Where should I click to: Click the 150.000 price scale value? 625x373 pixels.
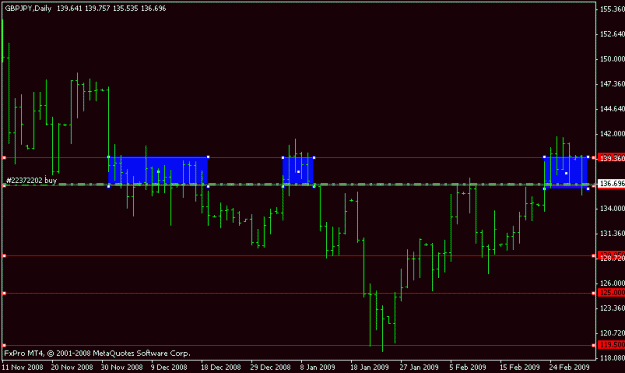pyautogui.click(x=612, y=59)
